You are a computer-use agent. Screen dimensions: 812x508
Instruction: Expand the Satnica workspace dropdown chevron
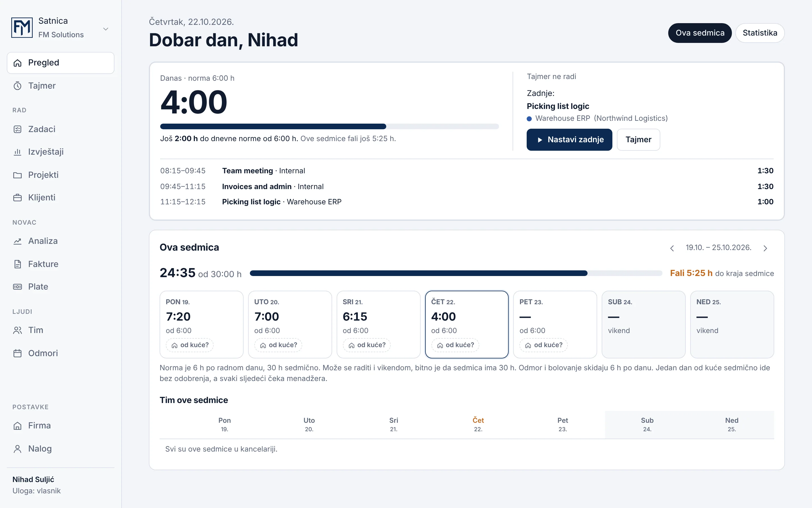point(106,29)
